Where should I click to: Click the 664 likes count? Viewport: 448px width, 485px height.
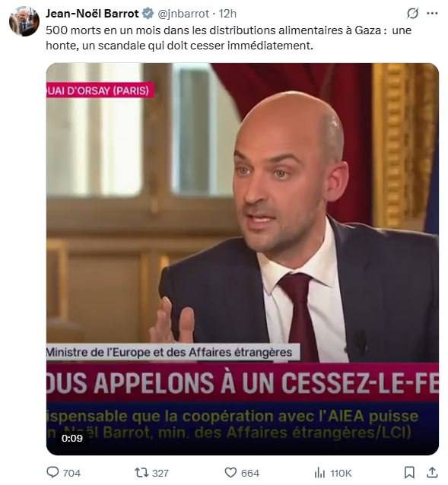pyautogui.click(x=249, y=473)
